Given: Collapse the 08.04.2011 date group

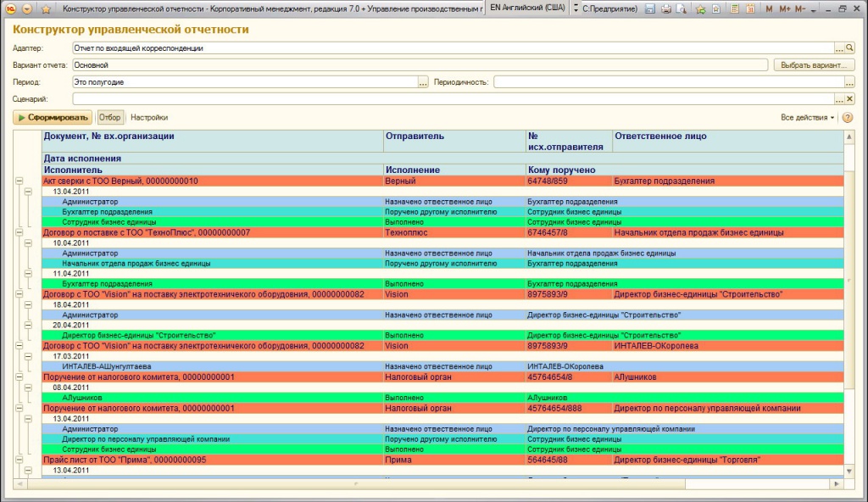Looking at the screenshot, I should point(28,388).
